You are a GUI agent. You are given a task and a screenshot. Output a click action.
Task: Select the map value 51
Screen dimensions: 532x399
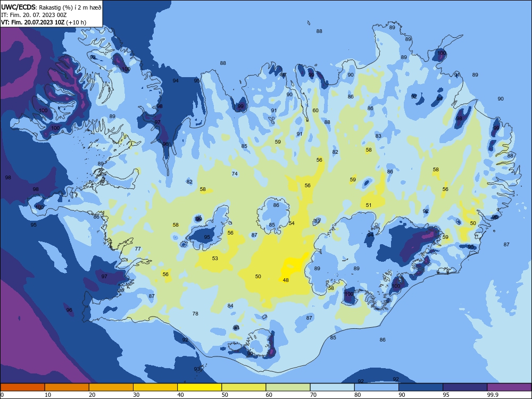click(369, 205)
